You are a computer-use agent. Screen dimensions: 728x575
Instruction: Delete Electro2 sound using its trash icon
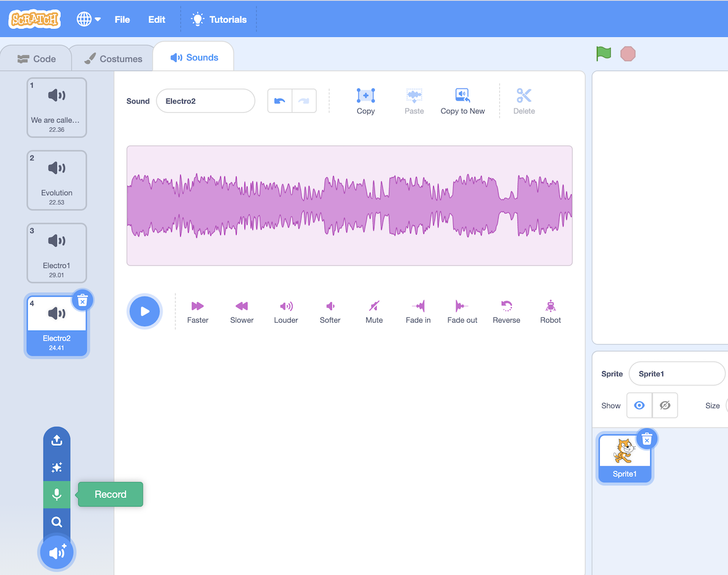(x=83, y=300)
